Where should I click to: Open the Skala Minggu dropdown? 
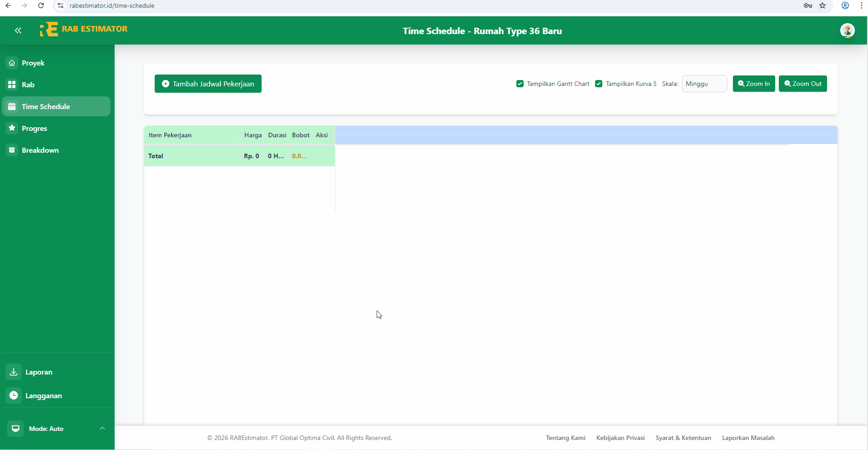coord(704,84)
